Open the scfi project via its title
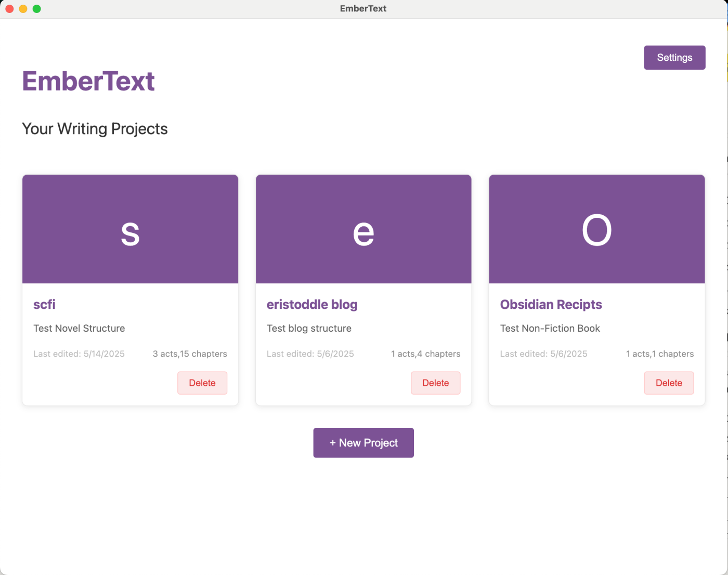This screenshot has height=575, width=728. click(44, 305)
